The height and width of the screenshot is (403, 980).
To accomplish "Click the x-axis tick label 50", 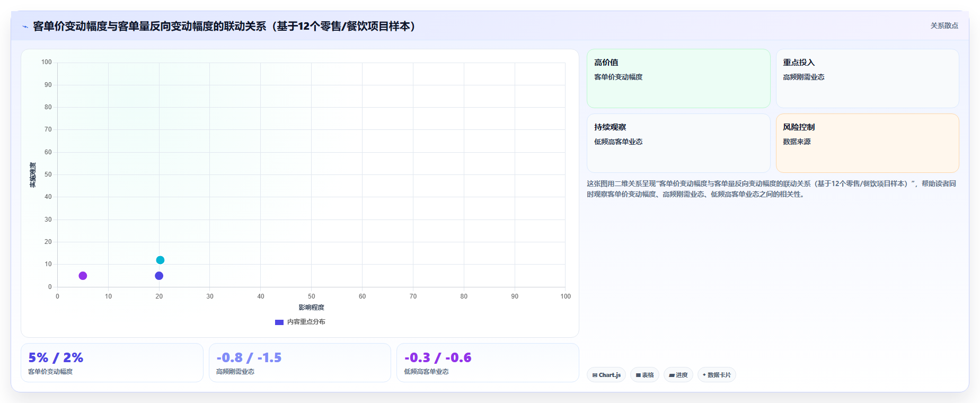I will tap(311, 296).
